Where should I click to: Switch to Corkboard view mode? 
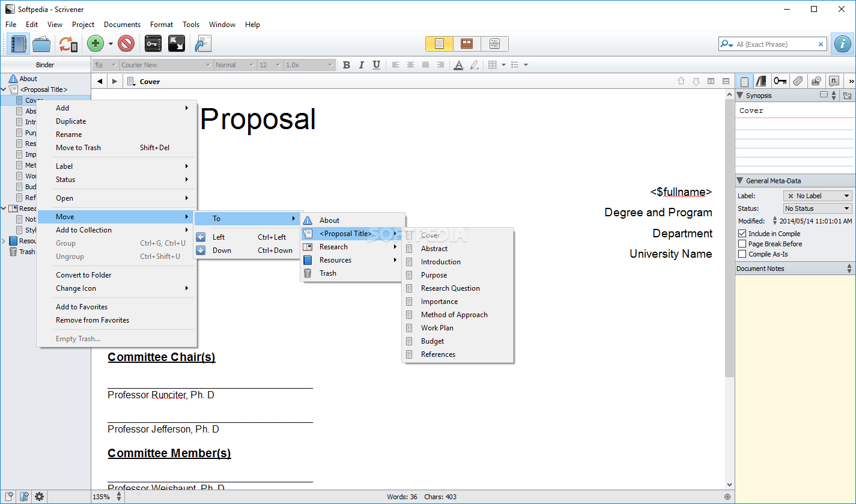pyautogui.click(x=467, y=44)
